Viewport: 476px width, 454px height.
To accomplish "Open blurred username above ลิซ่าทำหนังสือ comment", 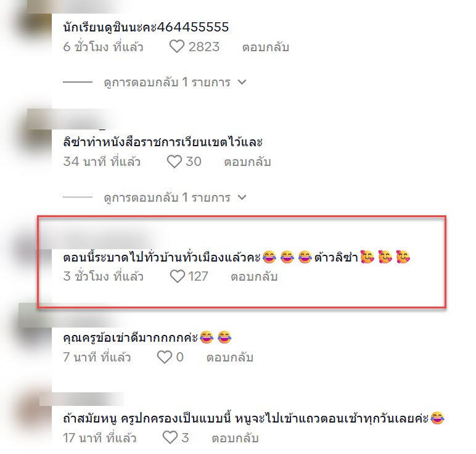I will (x=73, y=120).
